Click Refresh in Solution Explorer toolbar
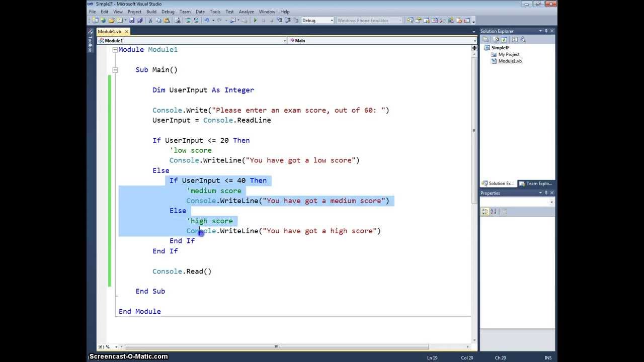 click(504, 40)
